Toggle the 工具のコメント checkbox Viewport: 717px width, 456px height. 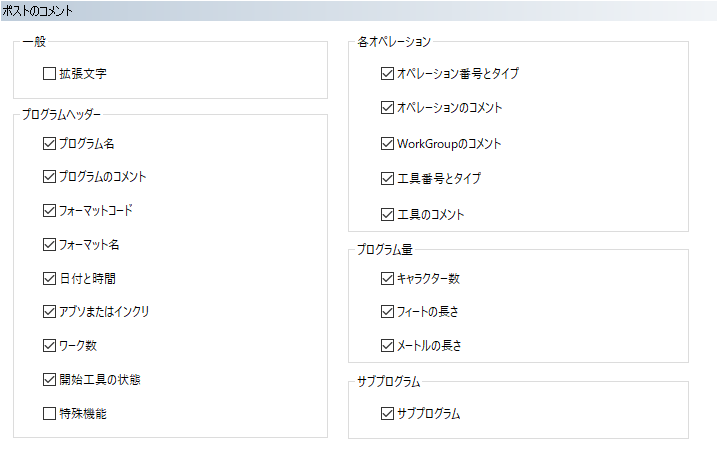[x=387, y=214]
